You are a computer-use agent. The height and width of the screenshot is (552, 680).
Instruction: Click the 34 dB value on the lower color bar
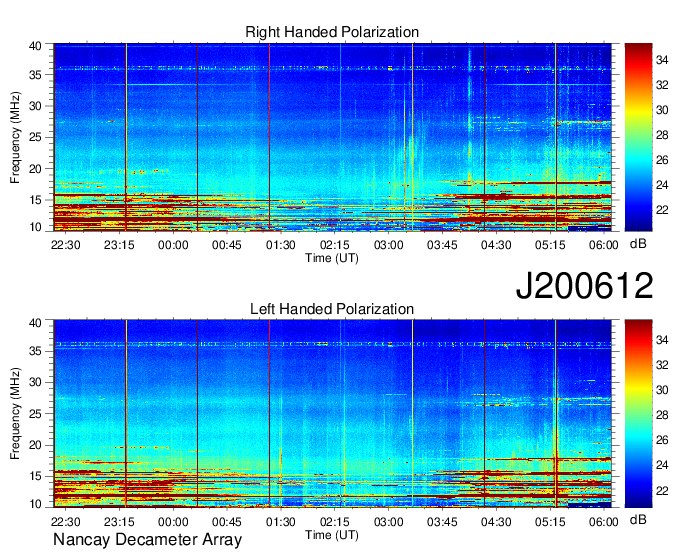[x=662, y=340]
